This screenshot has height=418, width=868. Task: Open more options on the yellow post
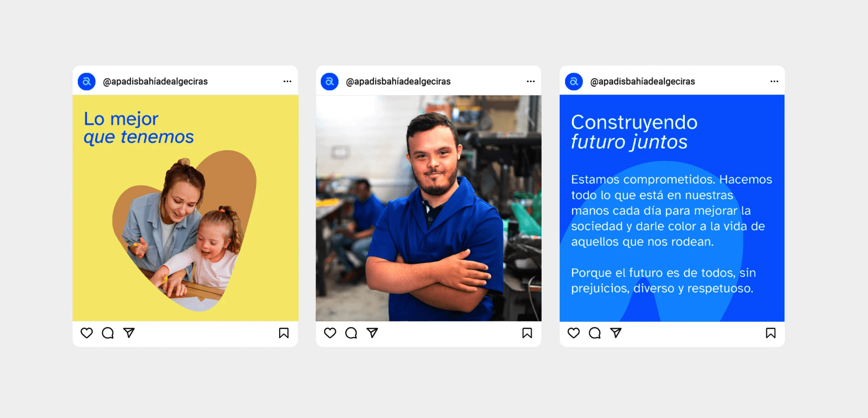(x=287, y=81)
